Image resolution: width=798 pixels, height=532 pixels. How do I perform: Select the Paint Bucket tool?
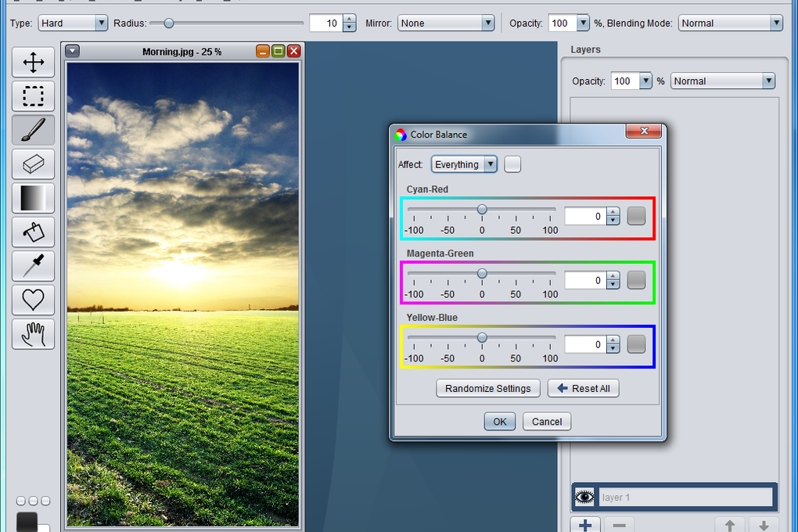(x=33, y=232)
